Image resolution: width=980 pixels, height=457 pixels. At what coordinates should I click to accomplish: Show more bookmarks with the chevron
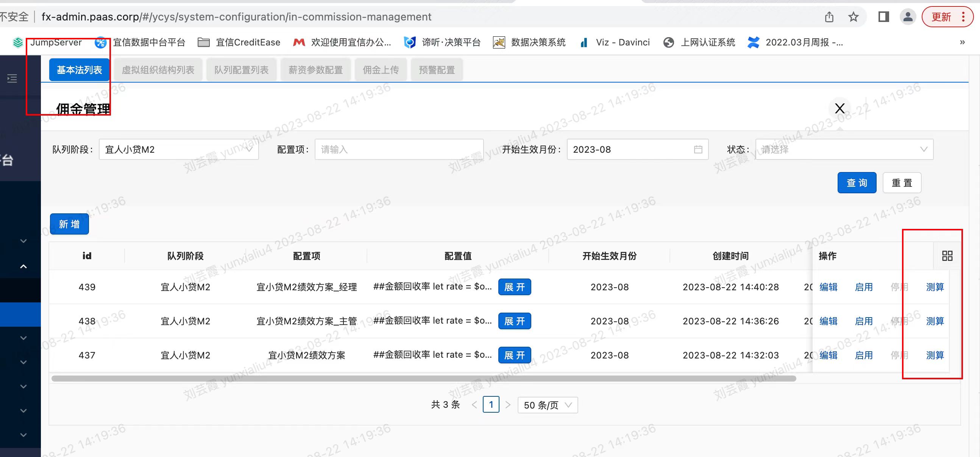coord(962,42)
